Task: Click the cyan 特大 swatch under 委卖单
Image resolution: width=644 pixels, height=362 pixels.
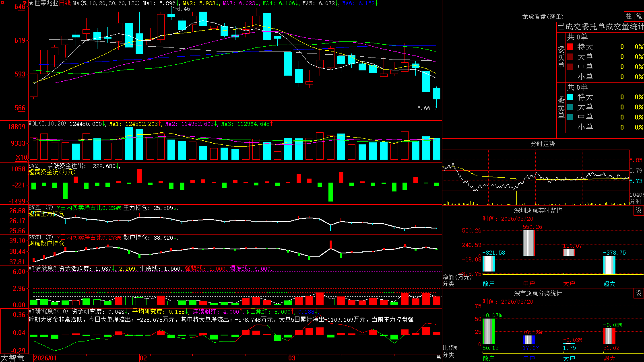Action: coord(570,97)
